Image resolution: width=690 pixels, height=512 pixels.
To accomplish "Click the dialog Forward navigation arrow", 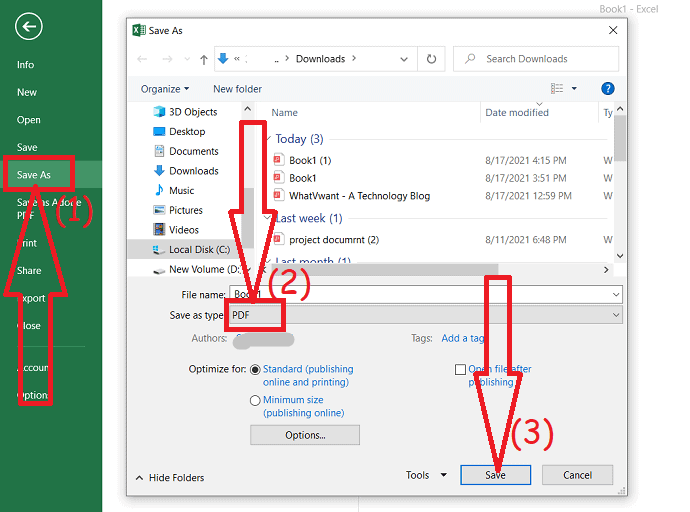I will (167, 59).
